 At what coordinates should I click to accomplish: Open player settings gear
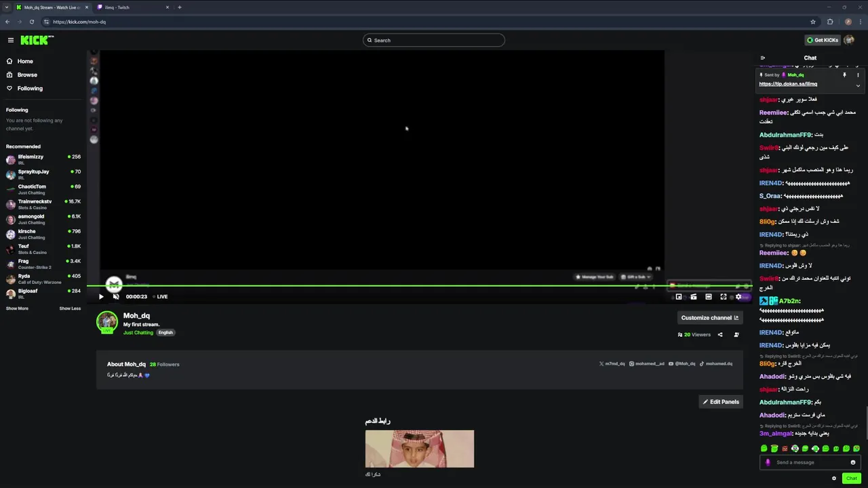pyautogui.click(x=738, y=297)
